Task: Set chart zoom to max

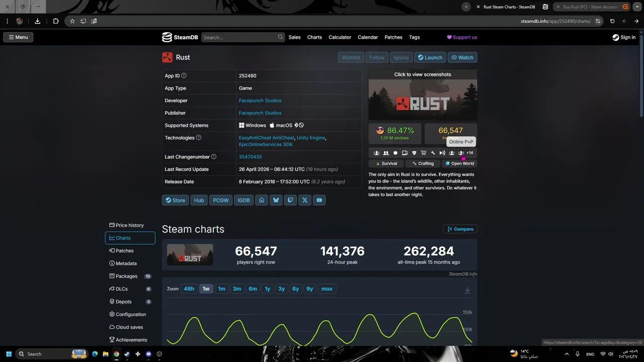Action: pos(327,289)
